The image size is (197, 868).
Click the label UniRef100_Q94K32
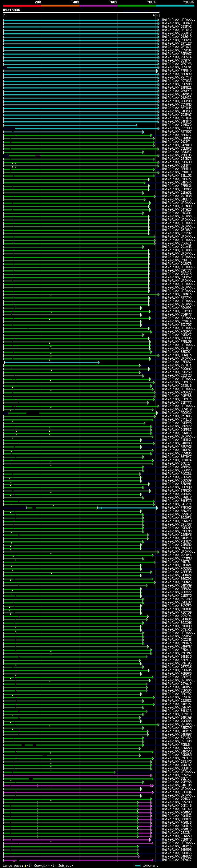[177, 799]
